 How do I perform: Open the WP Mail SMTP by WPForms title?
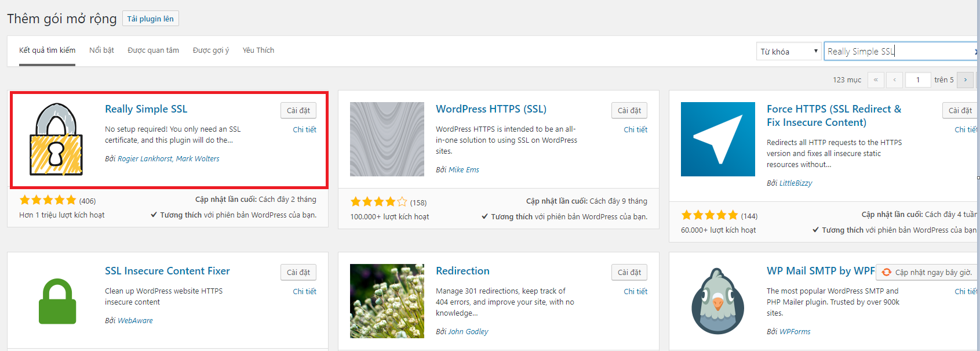tap(821, 271)
